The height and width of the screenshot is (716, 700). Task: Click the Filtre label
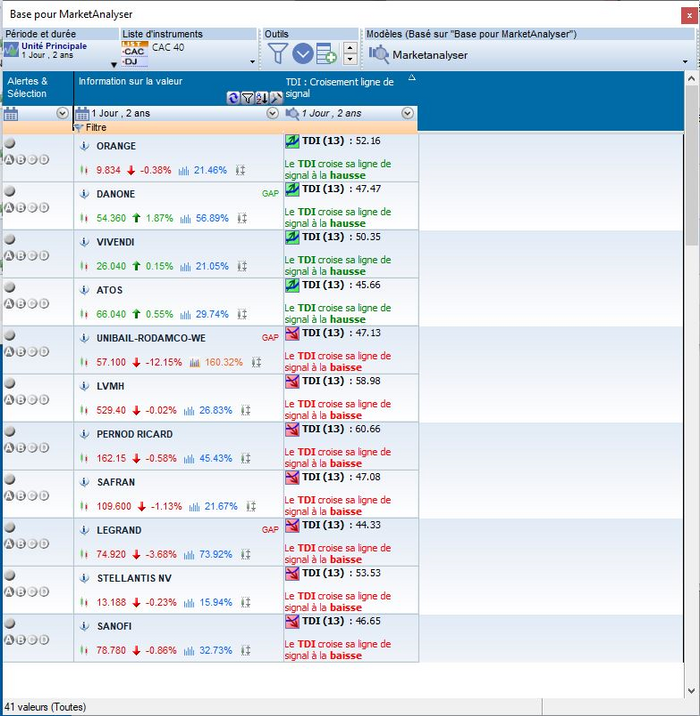[96, 128]
